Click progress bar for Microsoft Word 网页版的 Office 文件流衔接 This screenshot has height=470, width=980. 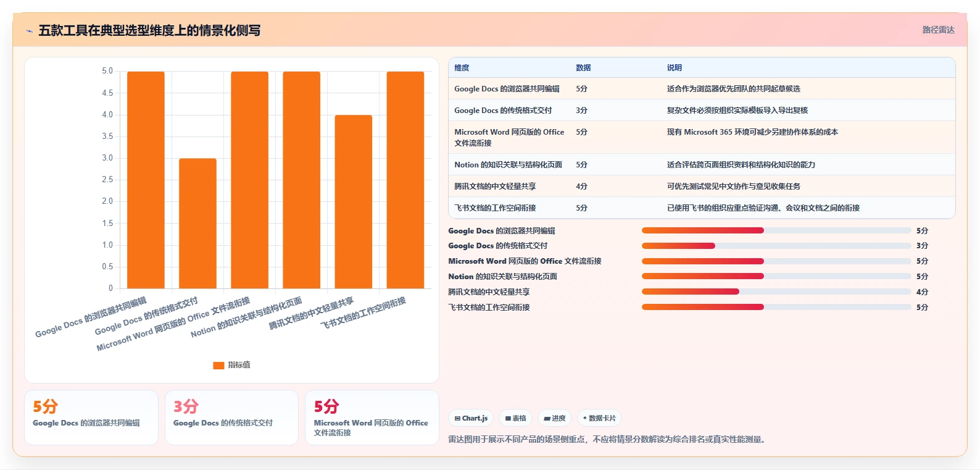click(x=776, y=261)
